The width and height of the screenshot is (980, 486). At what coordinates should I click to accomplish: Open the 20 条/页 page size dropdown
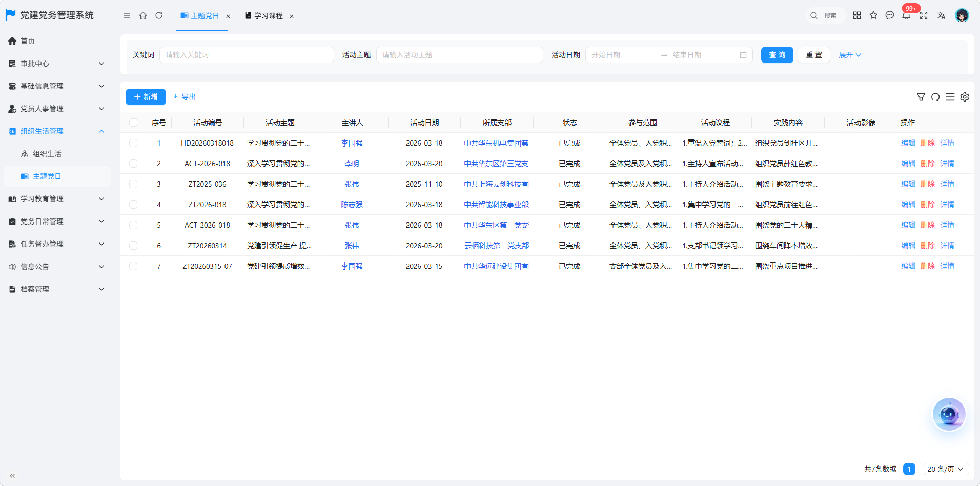point(946,469)
